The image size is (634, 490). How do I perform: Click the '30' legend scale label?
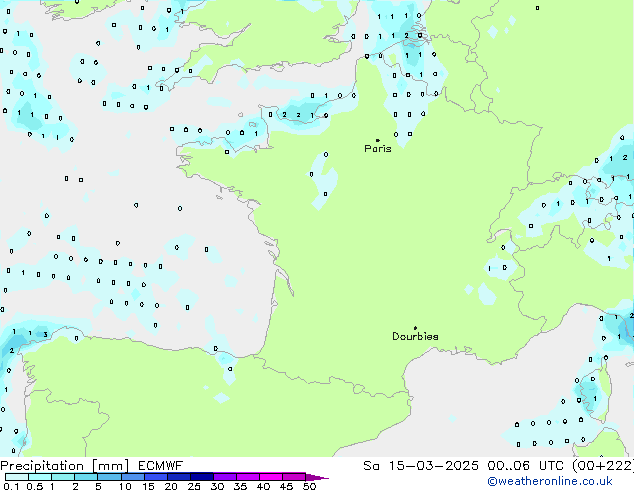point(218,486)
